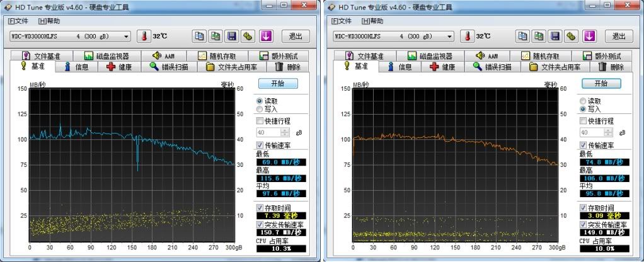This screenshot has width=644, height=262.
Task: Click purple down-arrow icon in left window
Action: (x=266, y=36)
